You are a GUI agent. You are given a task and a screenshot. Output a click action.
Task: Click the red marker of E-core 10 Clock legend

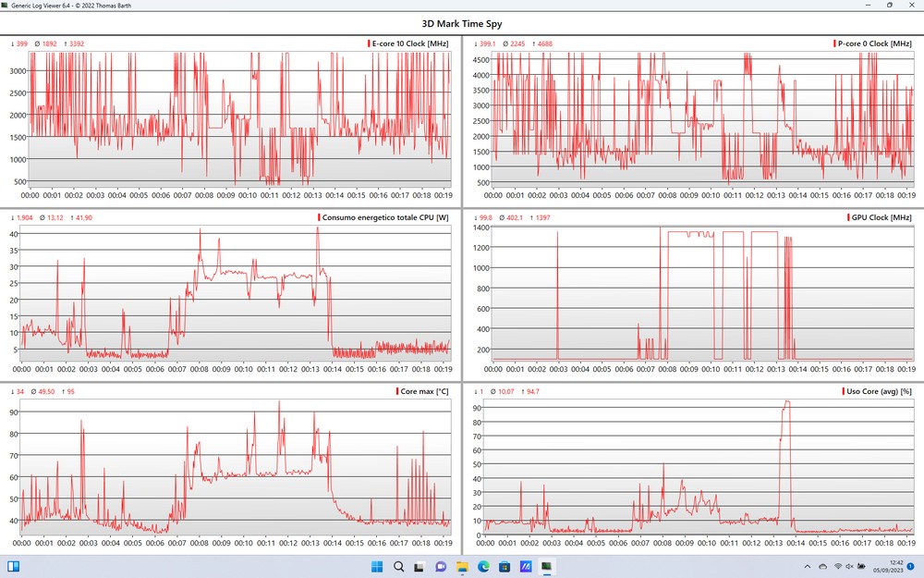[369, 43]
